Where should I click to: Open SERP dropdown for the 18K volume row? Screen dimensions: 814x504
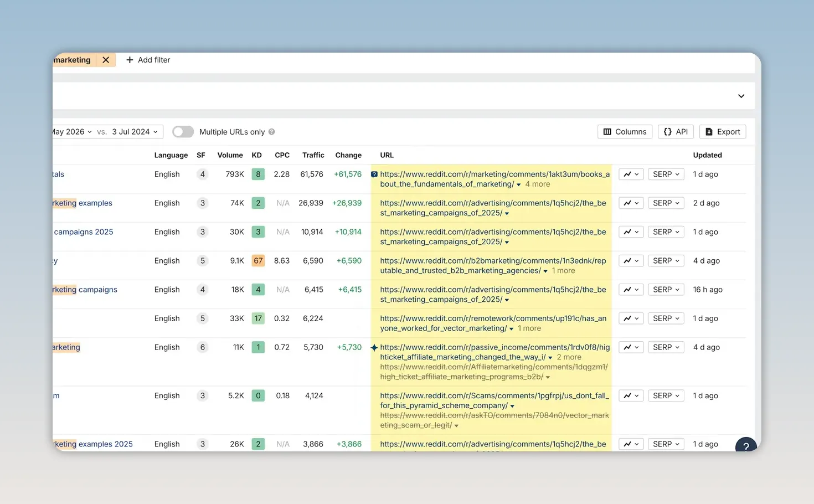pyautogui.click(x=666, y=290)
